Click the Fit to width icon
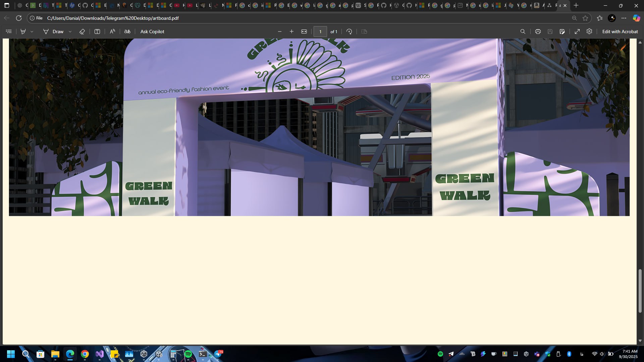The width and height of the screenshot is (644, 362). 304,32
